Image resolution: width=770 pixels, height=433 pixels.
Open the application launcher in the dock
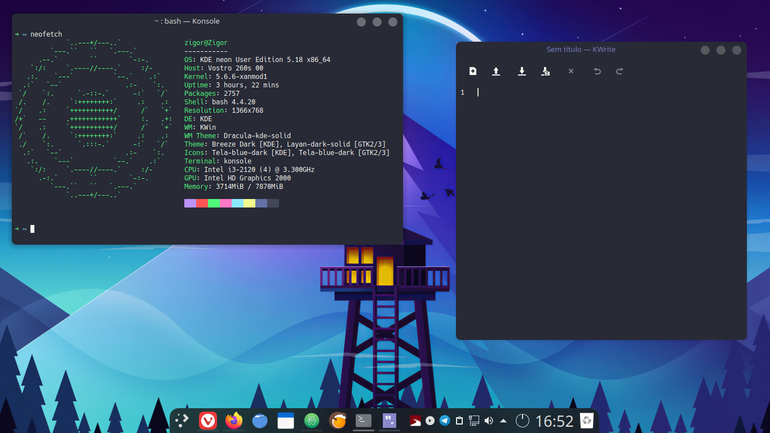pos(182,420)
